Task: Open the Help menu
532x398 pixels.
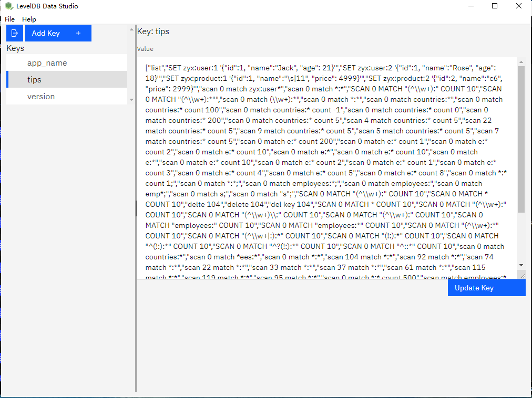Action: [29, 19]
